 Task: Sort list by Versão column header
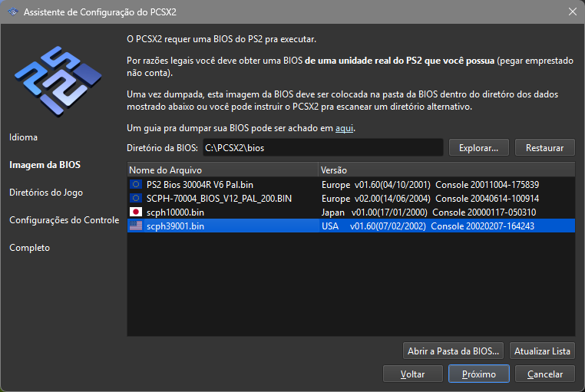pyautogui.click(x=445, y=169)
